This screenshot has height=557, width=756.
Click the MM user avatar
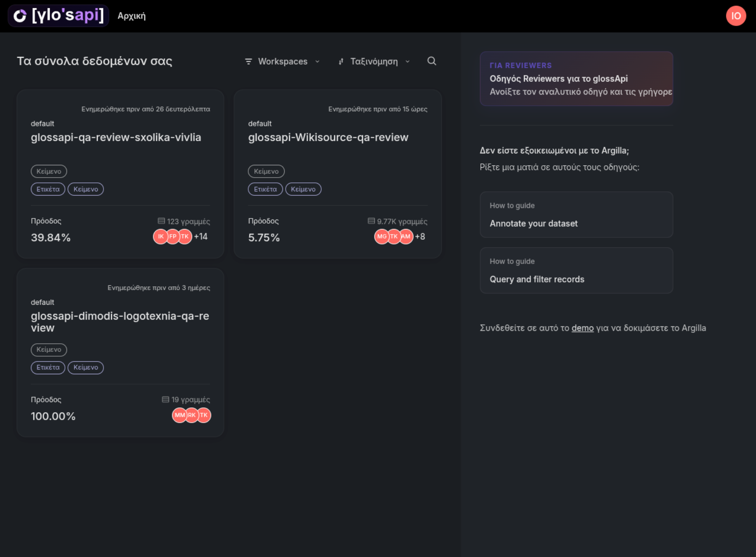(179, 415)
